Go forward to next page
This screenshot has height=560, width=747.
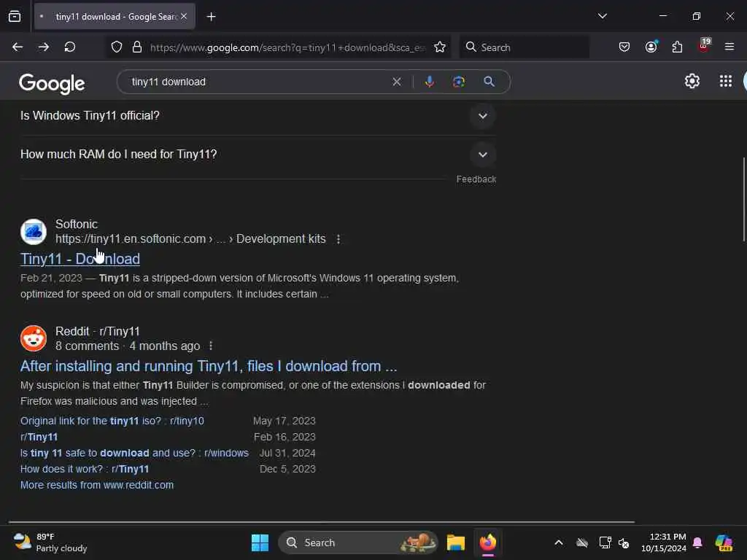pos(44,47)
